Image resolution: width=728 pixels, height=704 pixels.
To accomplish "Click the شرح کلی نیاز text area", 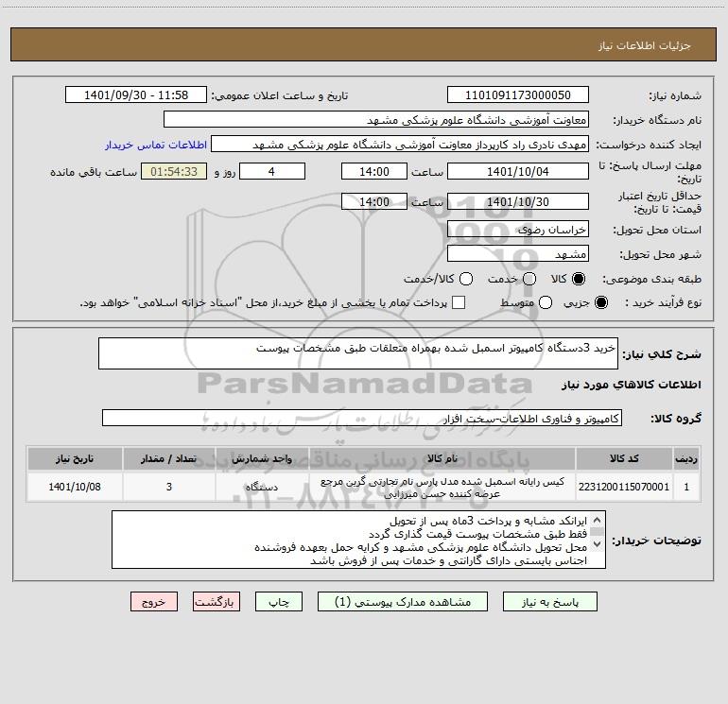I will click(x=358, y=353).
